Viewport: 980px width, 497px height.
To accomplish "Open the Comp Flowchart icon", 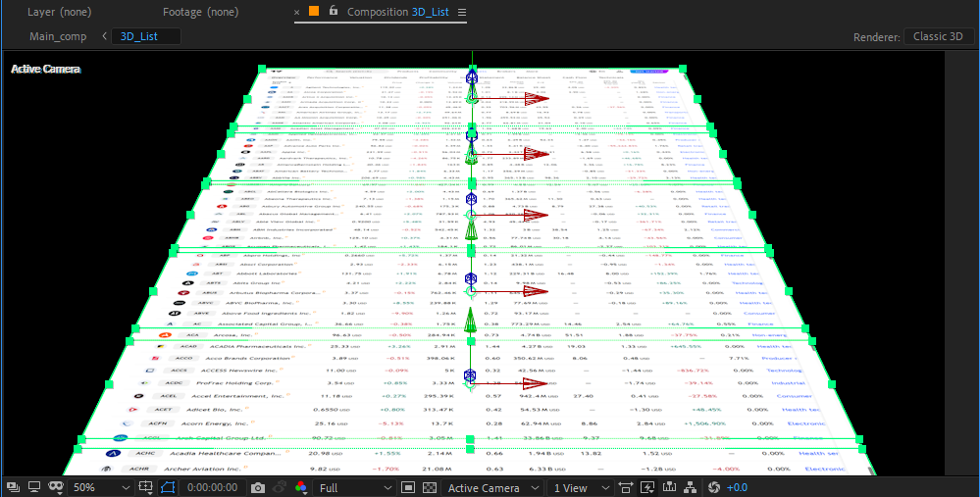I will click(691, 487).
